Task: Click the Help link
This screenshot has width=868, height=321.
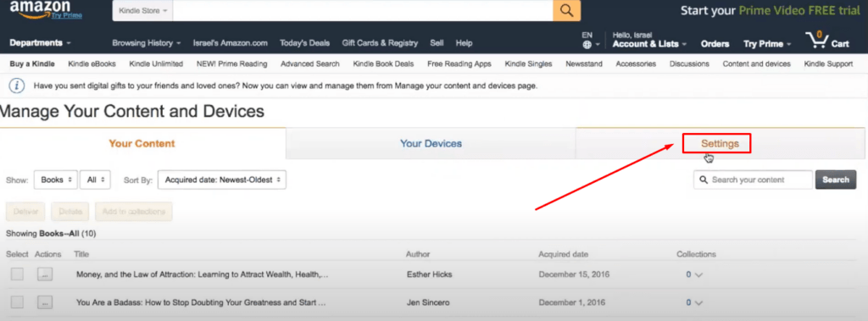Action: click(x=464, y=42)
